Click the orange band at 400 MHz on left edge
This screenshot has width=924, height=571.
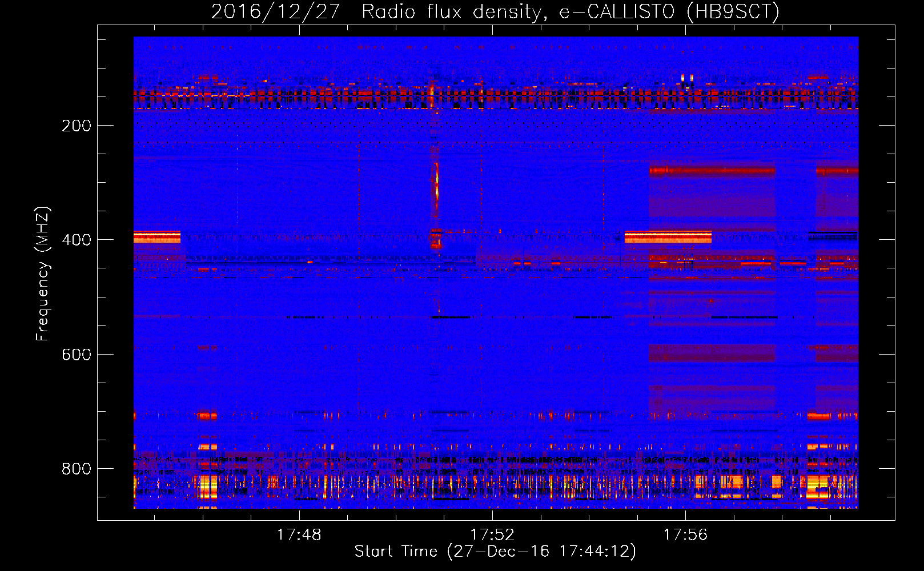157,237
